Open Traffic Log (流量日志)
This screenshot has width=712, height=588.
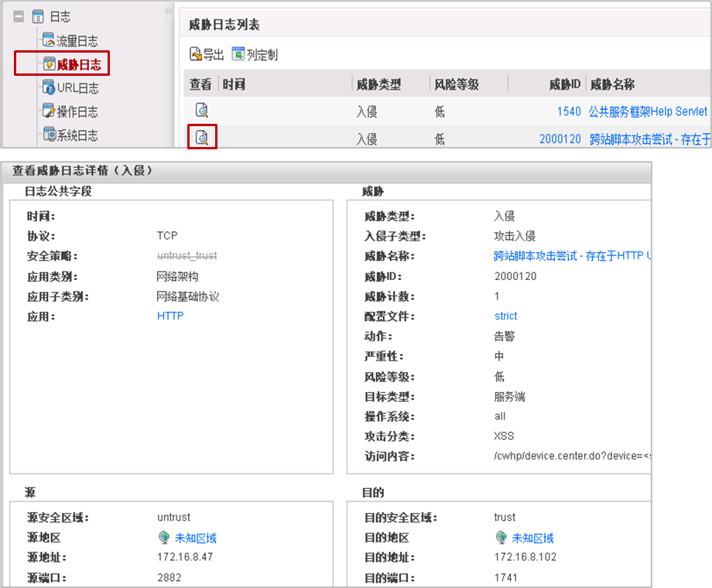click(x=77, y=41)
